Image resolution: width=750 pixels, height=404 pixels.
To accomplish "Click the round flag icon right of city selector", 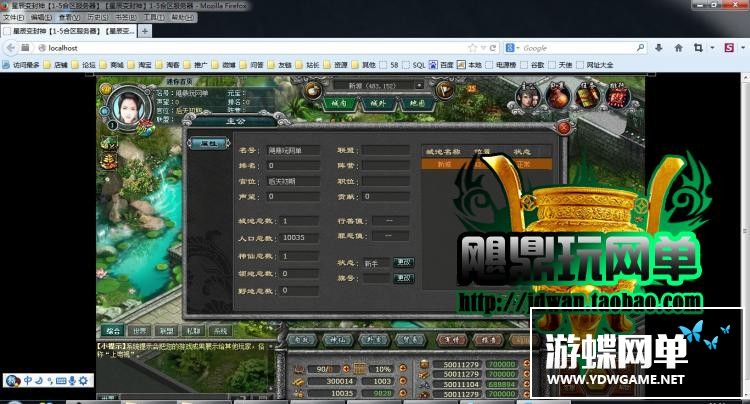I will click(x=444, y=90).
